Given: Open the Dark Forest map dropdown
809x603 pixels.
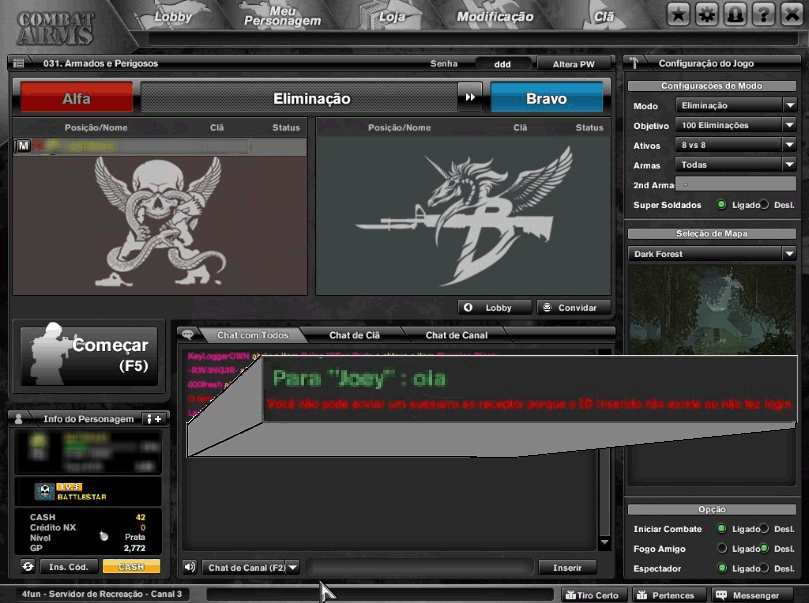Looking at the screenshot, I should pos(712,253).
